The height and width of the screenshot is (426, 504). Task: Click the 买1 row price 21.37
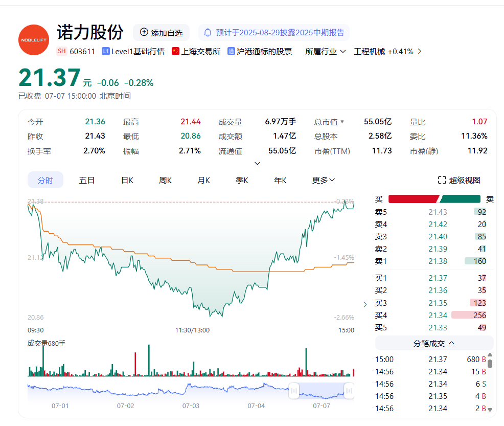[x=438, y=278]
